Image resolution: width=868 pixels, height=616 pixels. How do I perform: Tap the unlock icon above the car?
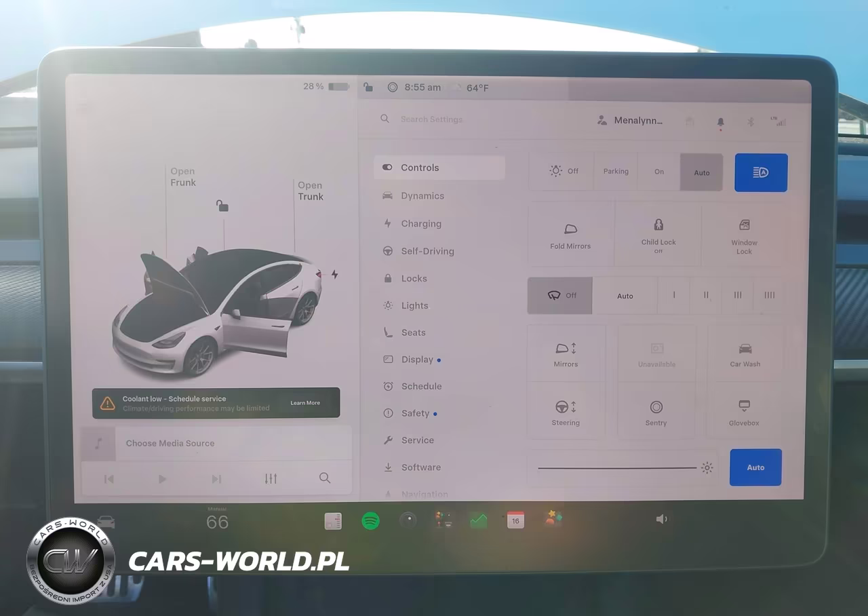coord(222,205)
